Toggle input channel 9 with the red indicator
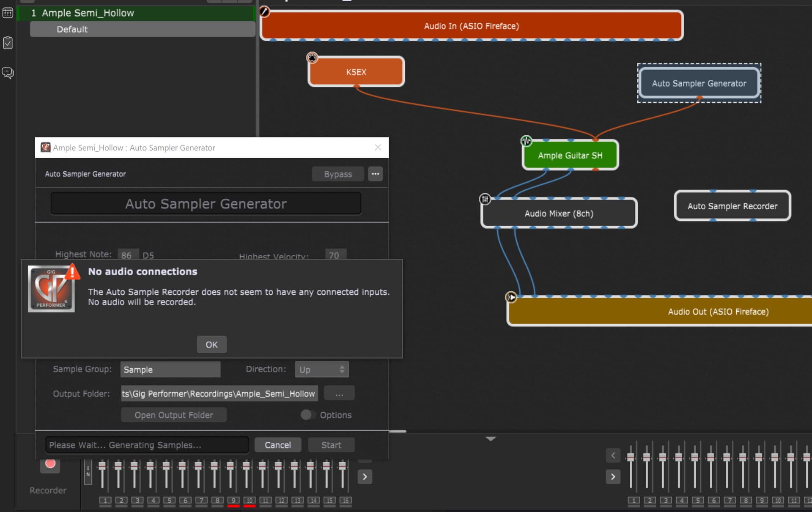The height and width of the screenshot is (512, 812). (x=233, y=501)
